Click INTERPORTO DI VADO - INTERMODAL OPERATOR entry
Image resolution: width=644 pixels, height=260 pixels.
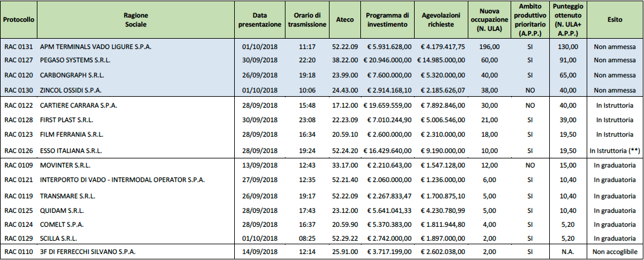tap(123, 180)
